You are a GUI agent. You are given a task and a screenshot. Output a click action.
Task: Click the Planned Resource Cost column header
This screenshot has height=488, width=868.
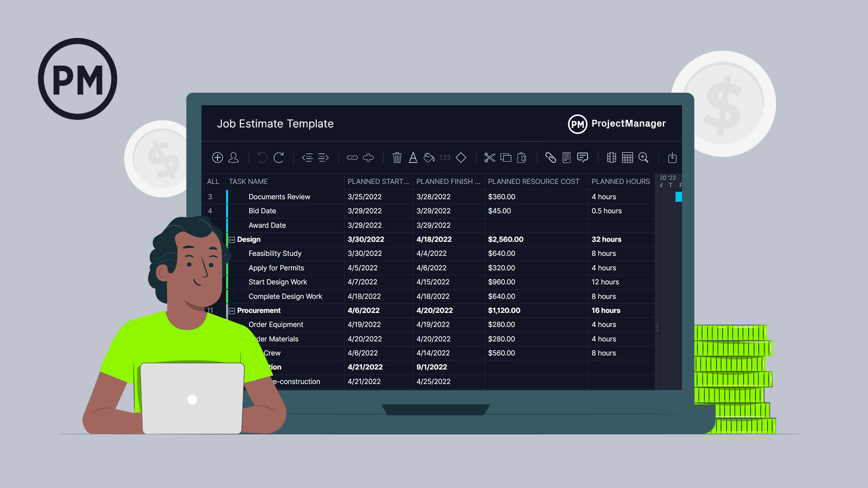pos(533,182)
